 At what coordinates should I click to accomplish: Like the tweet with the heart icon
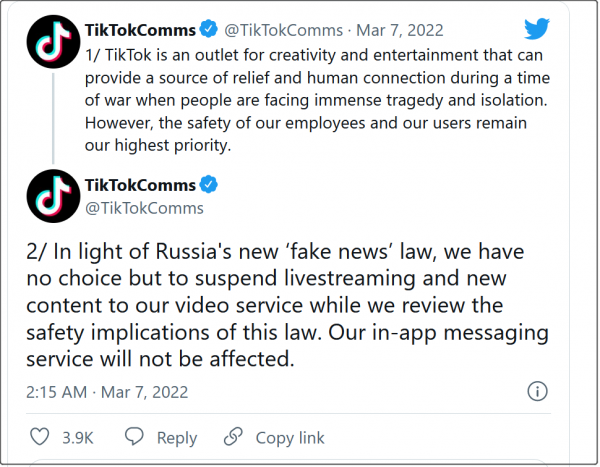[40, 437]
